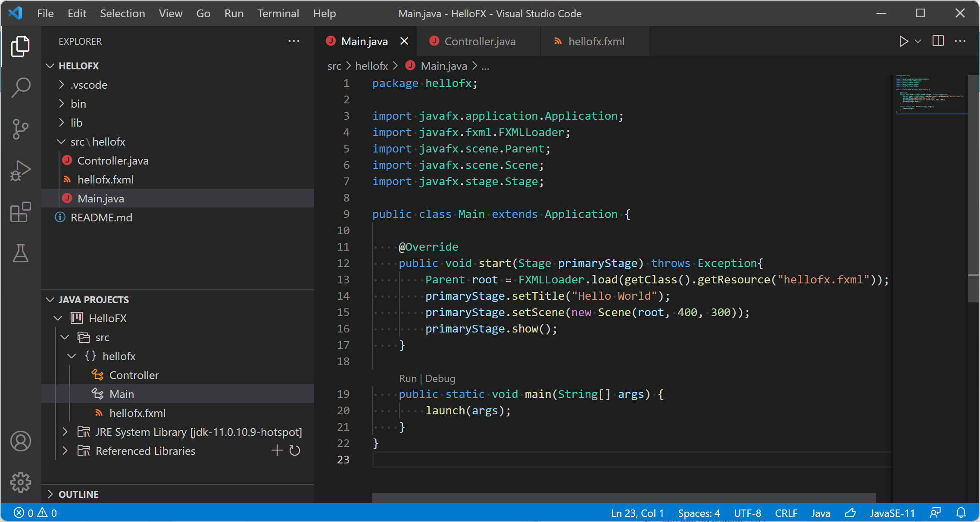The width and height of the screenshot is (980, 522).
Task: Open the editor More Actions ellipsis
Action: pyautogui.click(x=960, y=41)
